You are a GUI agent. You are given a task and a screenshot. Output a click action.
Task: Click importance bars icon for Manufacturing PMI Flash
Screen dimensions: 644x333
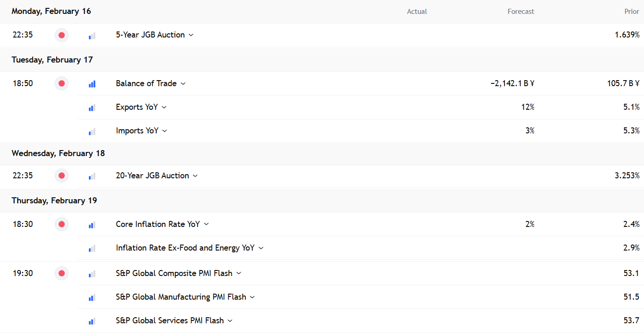[92, 297]
